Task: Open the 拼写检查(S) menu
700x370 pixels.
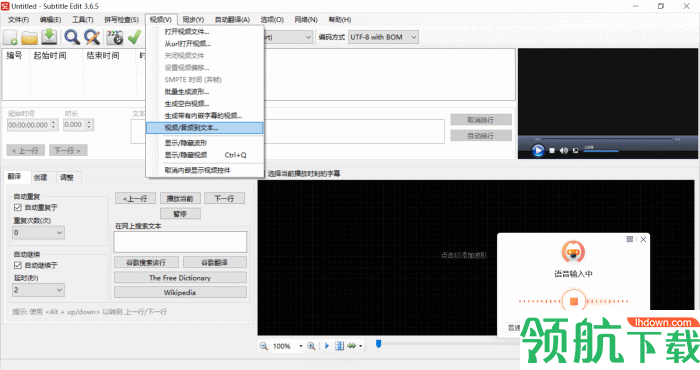Action: (121, 20)
